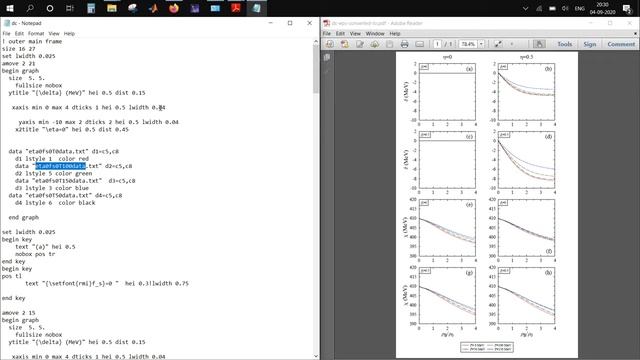Open the Windows Start menu
The height and width of the screenshot is (360, 640).
[10, 8]
